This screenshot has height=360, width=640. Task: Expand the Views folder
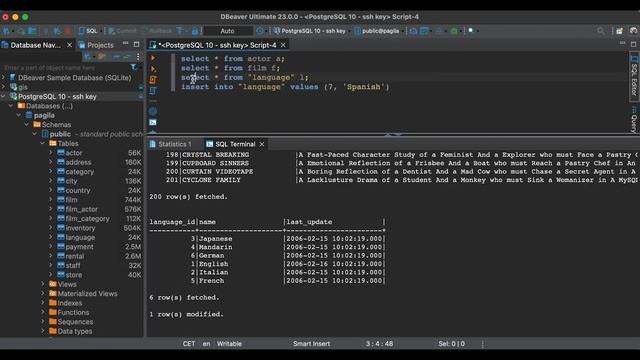click(x=43, y=284)
